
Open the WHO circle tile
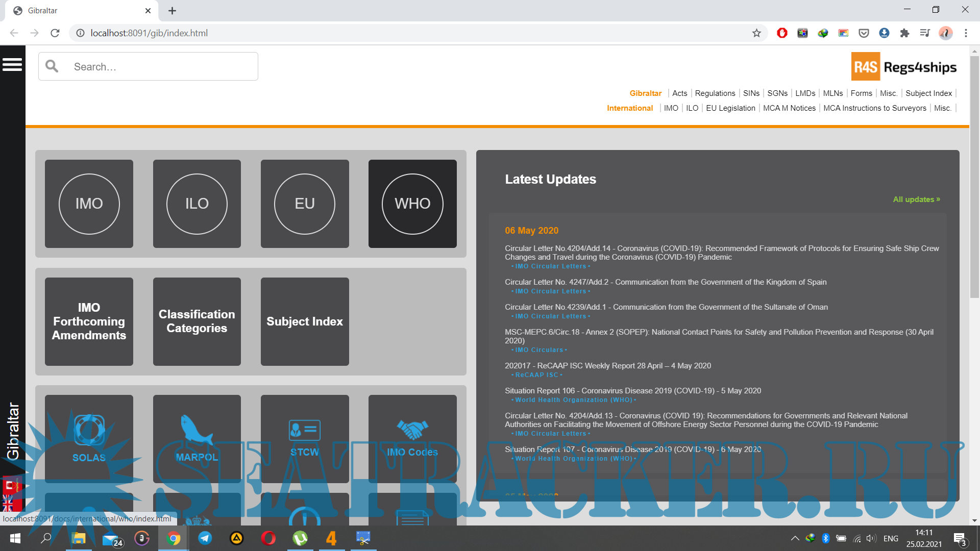(x=412, y=204)
